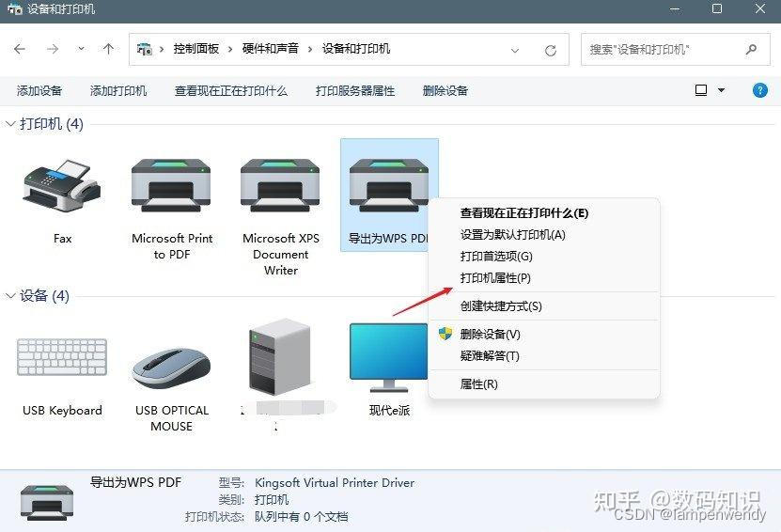Expand the address bar history dropdown
This screenshot has height=532, width=781.
515,51
